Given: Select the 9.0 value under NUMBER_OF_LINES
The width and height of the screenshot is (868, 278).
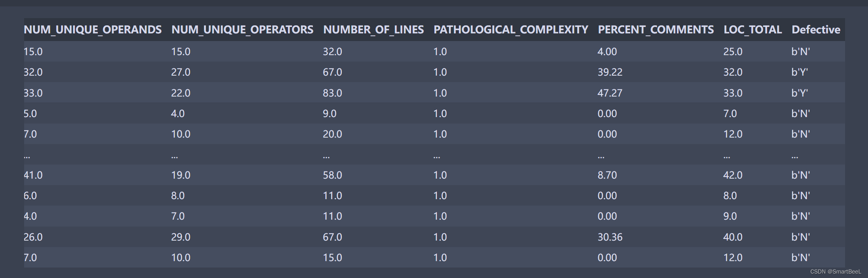Looking at the screenshot, I should click(x=329, y=113).
